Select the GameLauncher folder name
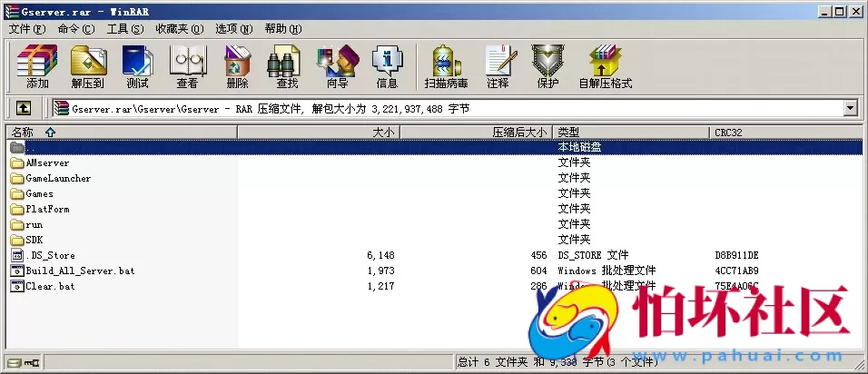The height and width of the screenshot is (374, 868). point(58,178)
